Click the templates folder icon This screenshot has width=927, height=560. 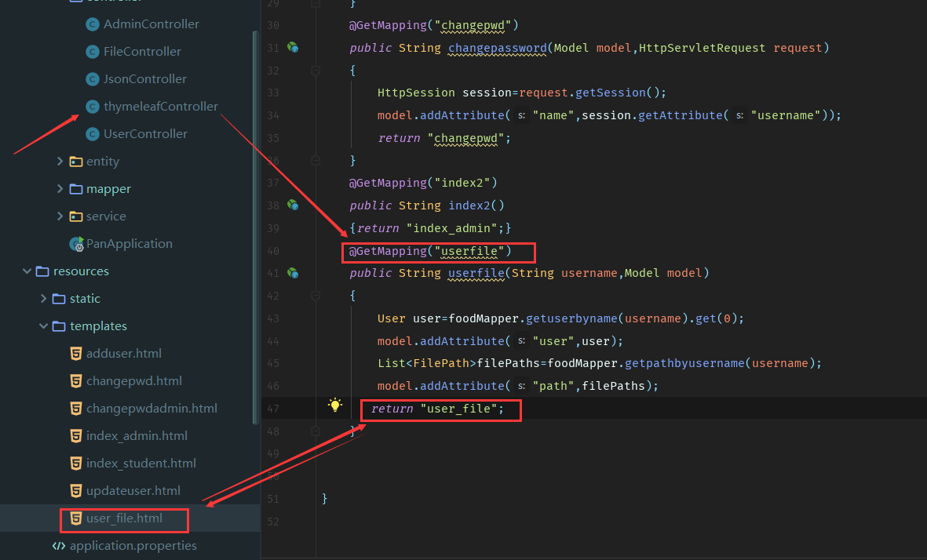pos(59,326)
